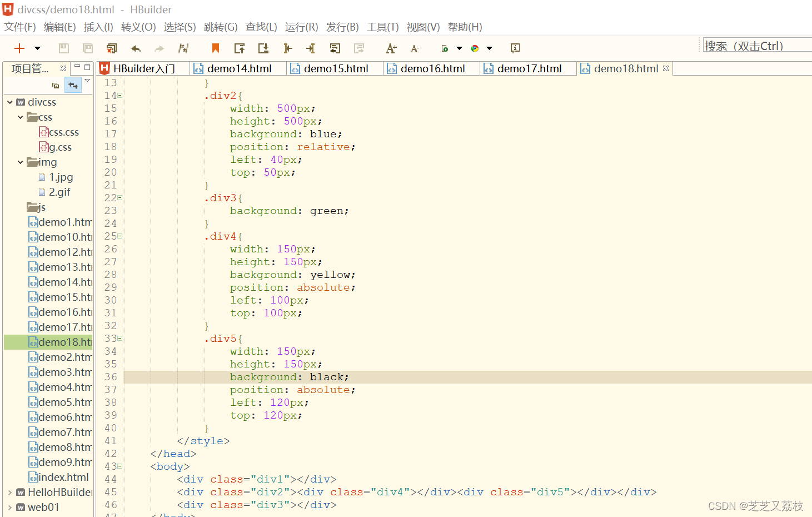Click the greyed Forward location toolbar icon
This screenshot has height=517, width=812.
coord(359,48)
